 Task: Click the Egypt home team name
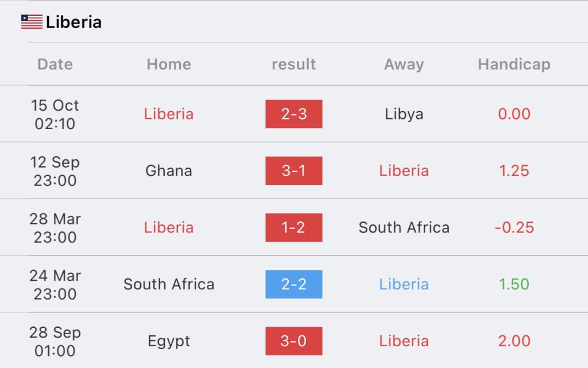(x=169, y=342)
